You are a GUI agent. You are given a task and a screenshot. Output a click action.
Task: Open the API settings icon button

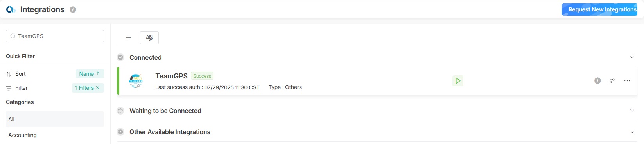pos(149,38)
